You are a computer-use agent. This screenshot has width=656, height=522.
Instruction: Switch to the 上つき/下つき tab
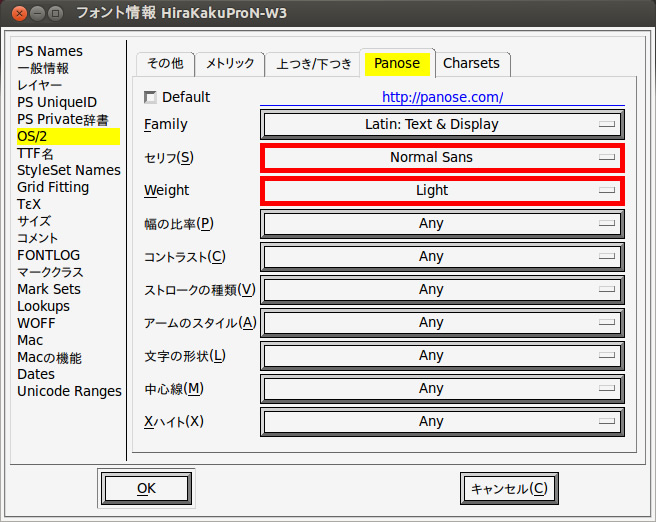click(313, 64)
